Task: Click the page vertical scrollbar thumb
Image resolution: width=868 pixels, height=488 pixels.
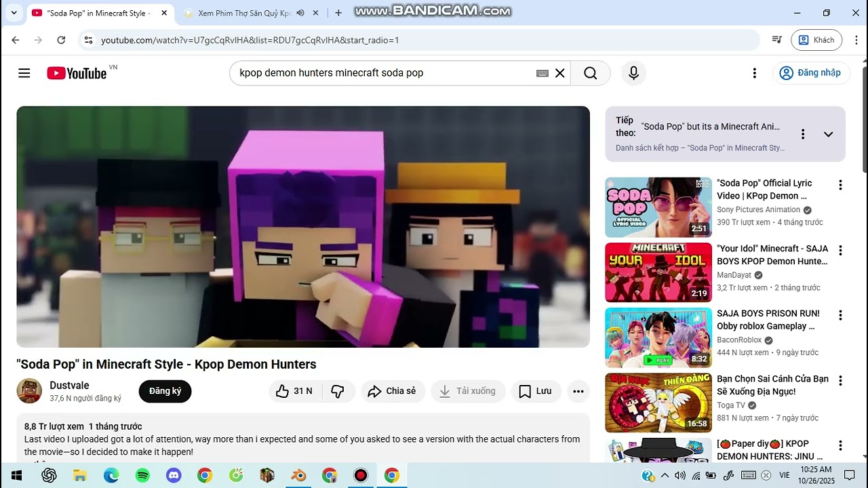Action: (865, 119)
